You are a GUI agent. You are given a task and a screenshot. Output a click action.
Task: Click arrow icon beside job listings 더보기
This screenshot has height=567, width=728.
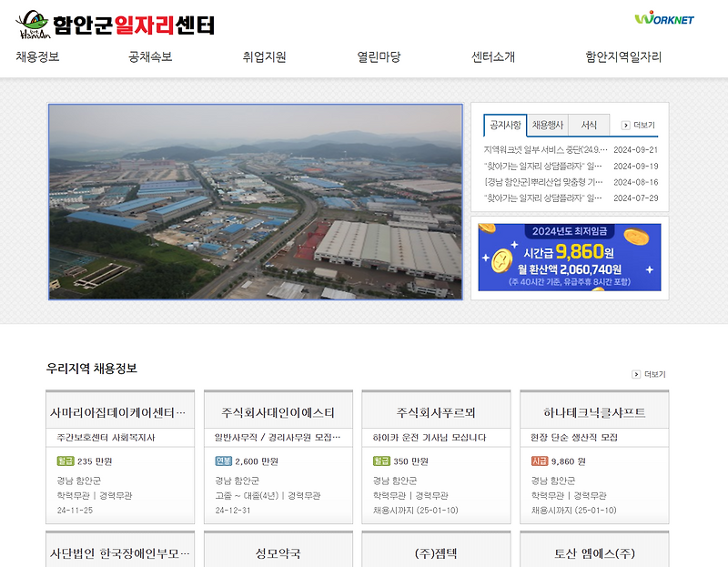(x=634, y=372)
